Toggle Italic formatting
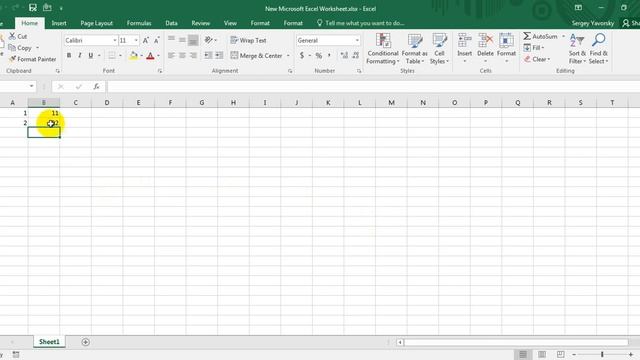 pos(80,56)
